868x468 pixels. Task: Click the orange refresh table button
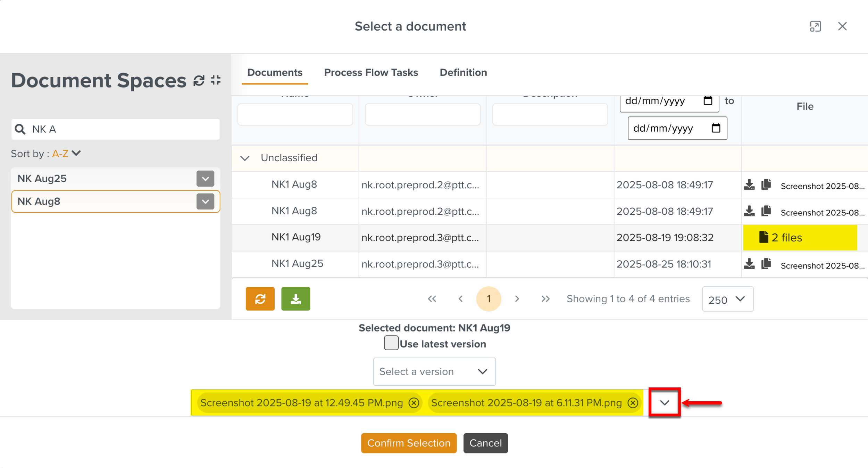click(260, 299)
